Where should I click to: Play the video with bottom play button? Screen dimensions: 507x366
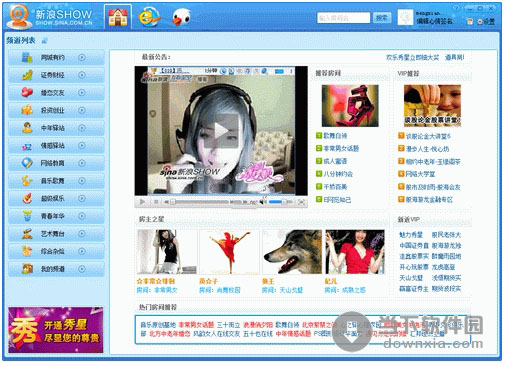[x=142, y=202]
